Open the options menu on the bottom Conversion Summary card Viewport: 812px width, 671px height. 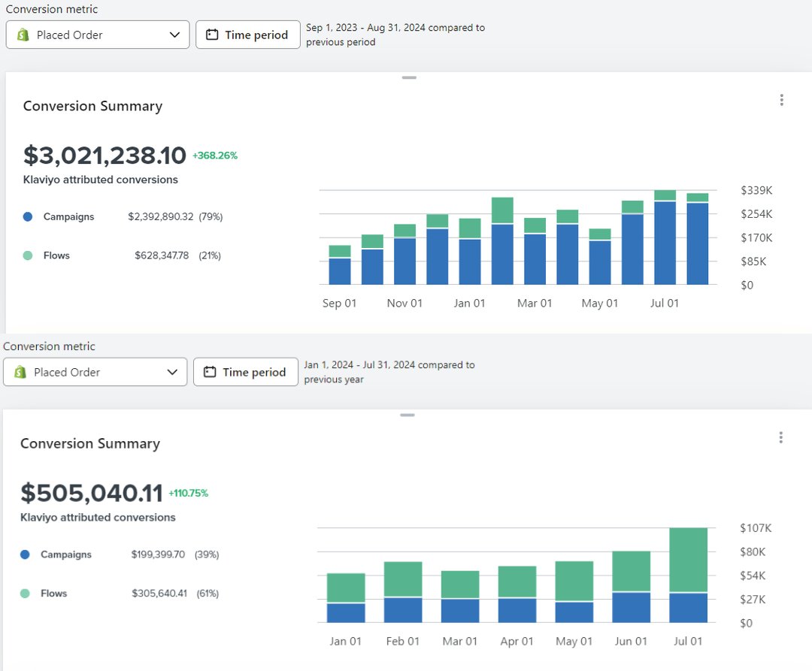pyautogui.click(x=781, y=437)
